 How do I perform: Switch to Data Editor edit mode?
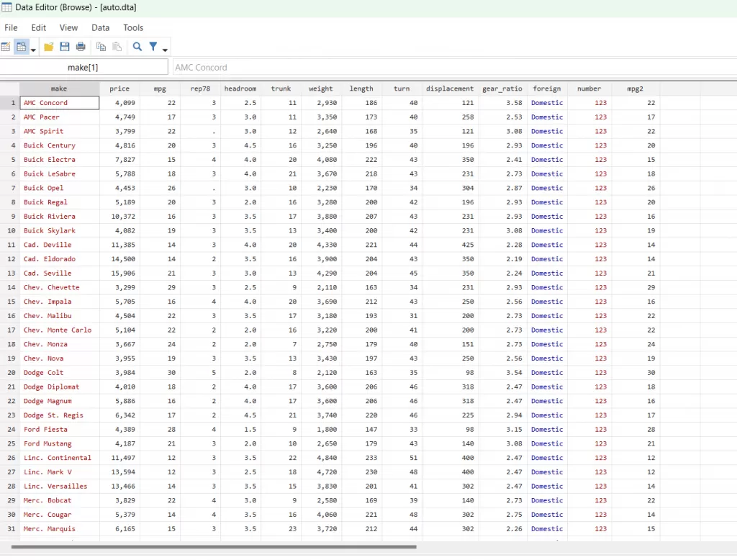click(x=6, y=47)
